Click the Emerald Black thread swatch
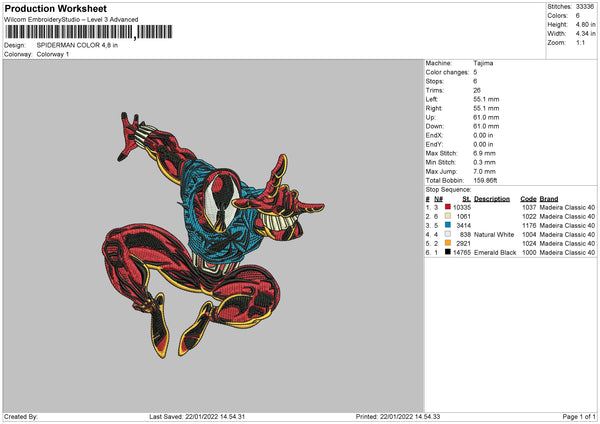600x424 pixels. pos(447,252)
